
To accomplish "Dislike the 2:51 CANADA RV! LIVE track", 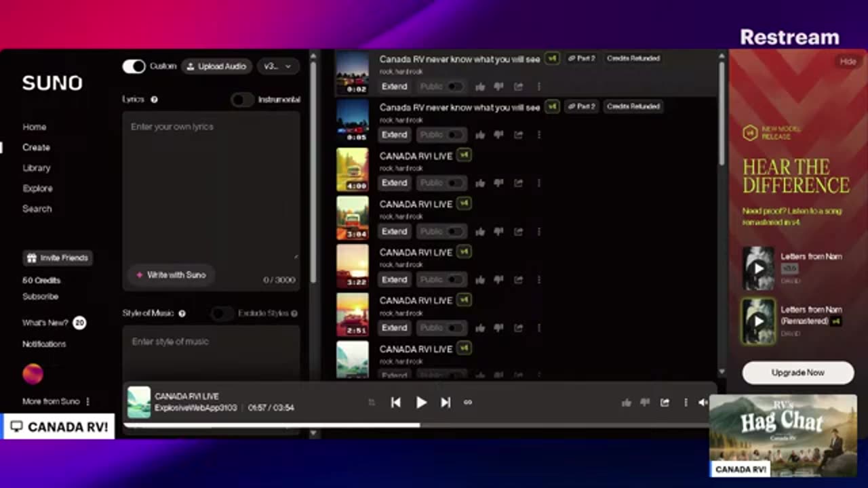I will pyautogui.click(x=498, y=327).
